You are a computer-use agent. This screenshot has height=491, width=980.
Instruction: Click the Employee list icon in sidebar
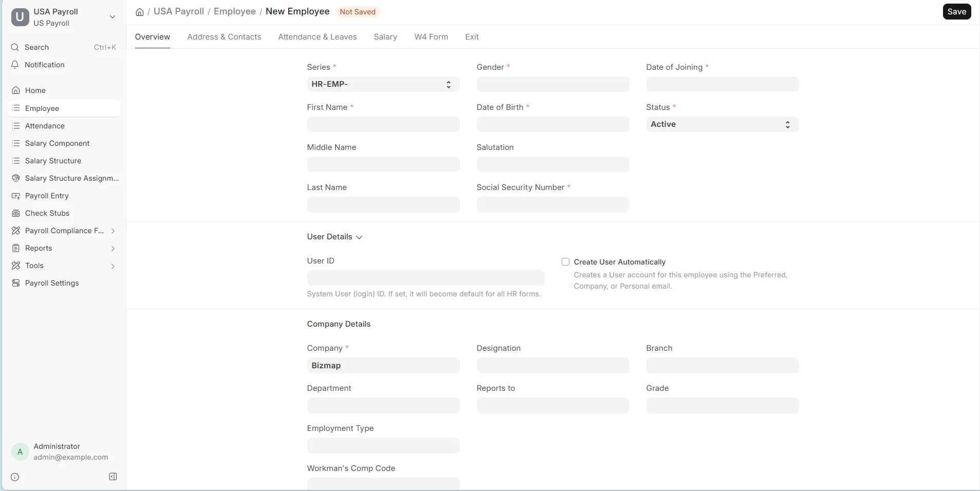(16, 108)
